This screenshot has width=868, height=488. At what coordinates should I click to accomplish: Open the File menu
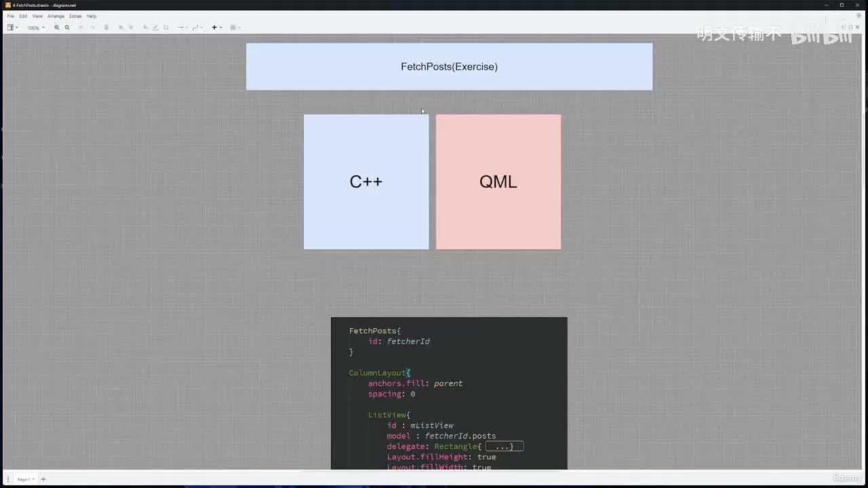coord(10,16)
